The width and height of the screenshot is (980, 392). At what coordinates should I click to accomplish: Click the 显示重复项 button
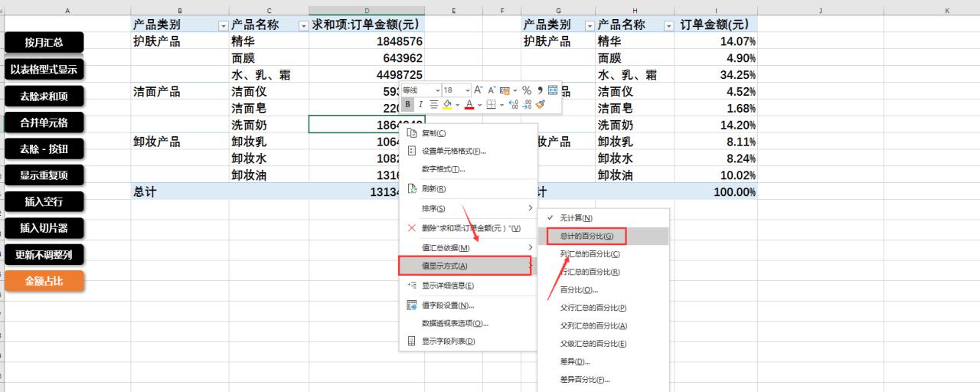[44, 175]
